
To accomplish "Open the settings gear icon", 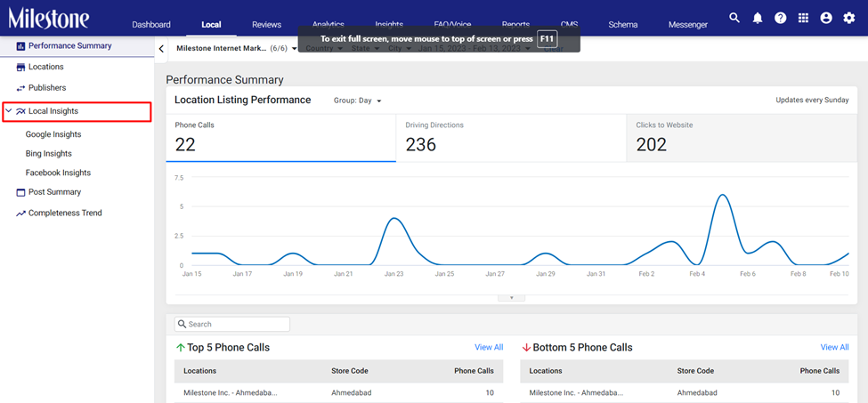I will [x=848, y=19].
